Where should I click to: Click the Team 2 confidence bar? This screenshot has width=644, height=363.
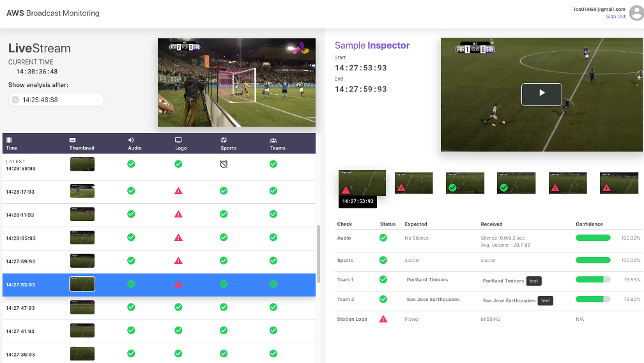593,299
